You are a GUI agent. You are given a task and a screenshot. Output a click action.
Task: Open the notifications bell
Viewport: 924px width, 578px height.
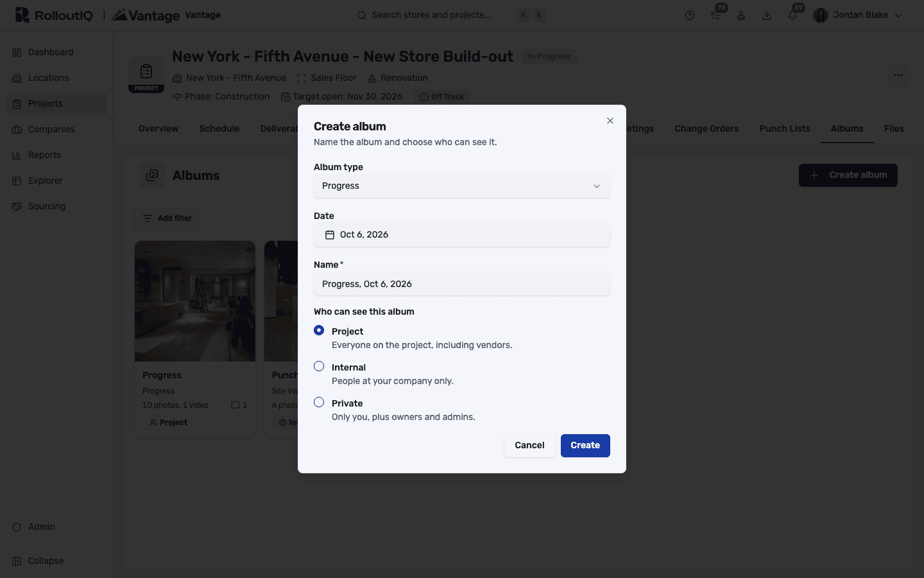coord(792,15)
